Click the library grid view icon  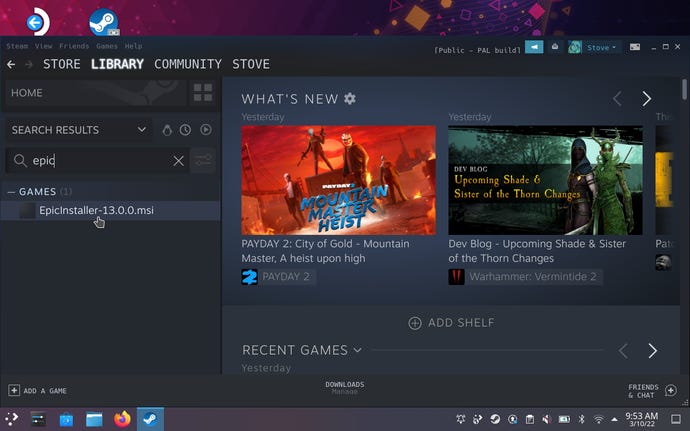[x=203, y=93]
